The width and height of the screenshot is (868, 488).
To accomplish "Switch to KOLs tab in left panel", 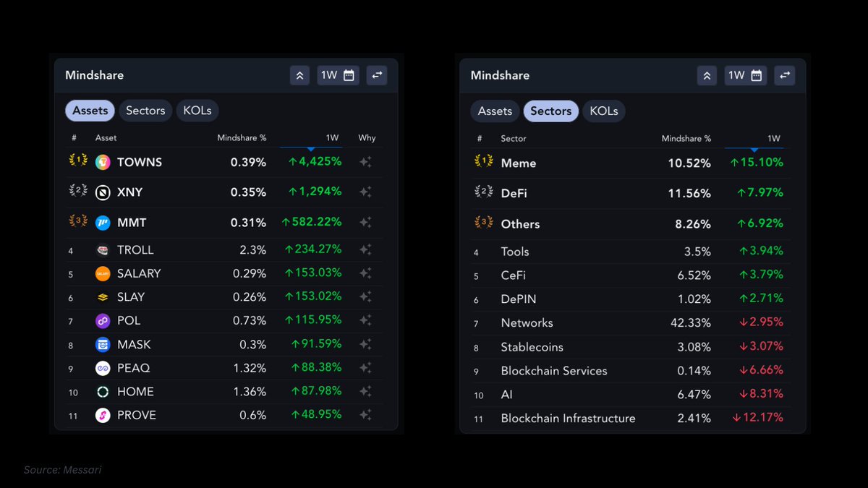I will [x=197, y=111].
